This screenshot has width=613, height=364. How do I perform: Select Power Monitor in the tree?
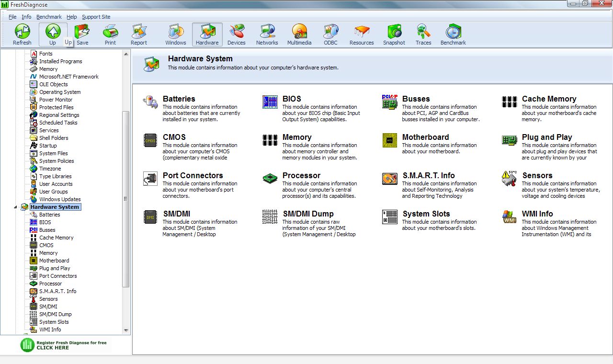(x=56, y=100)
